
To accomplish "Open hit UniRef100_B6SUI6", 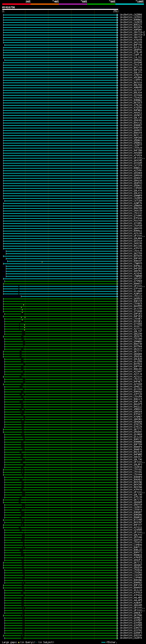I will (131, 82).
